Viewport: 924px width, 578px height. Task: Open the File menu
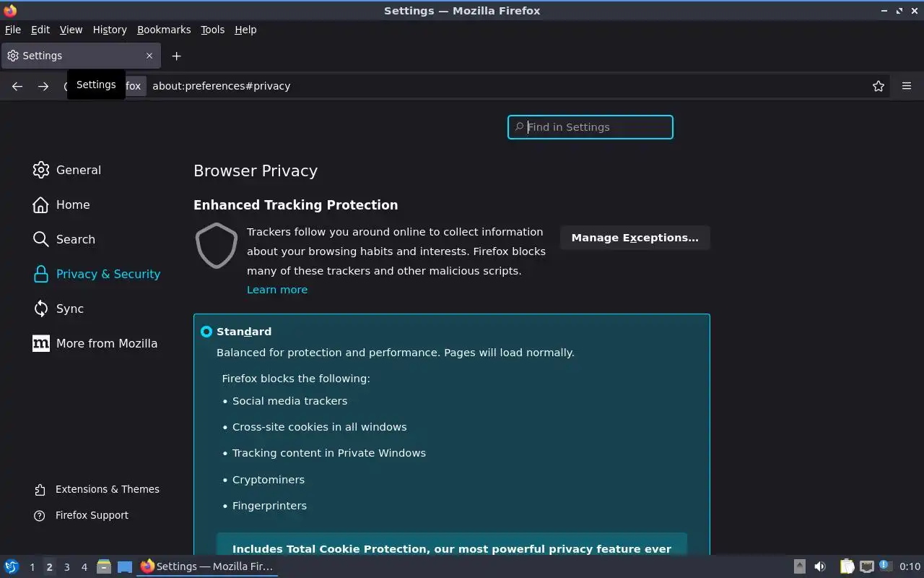[13, 30]
